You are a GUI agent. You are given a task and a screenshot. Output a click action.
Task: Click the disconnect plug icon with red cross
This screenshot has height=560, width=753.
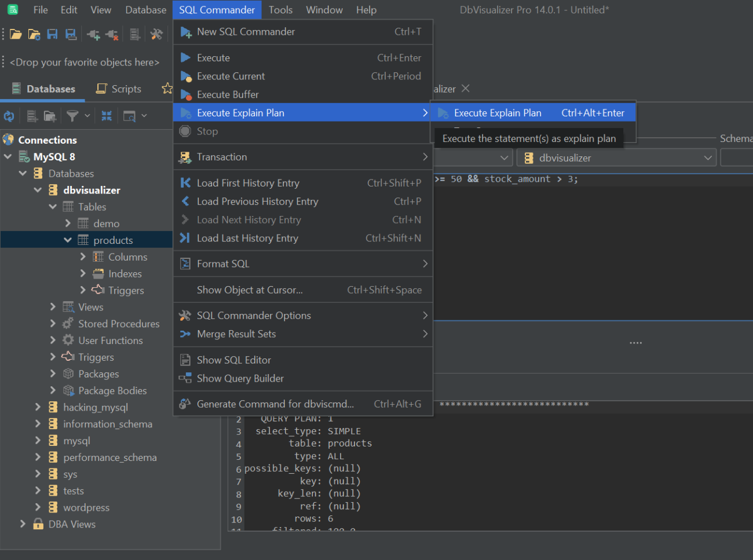pyautogui.click(x=113, y=34)
